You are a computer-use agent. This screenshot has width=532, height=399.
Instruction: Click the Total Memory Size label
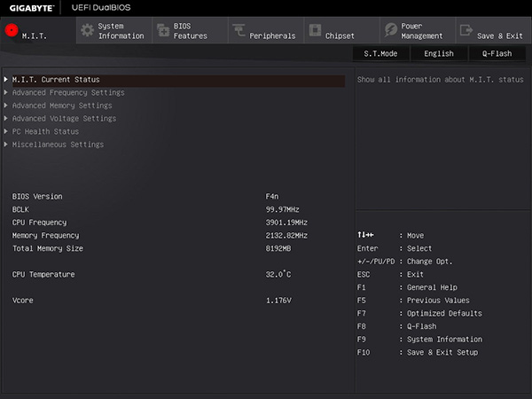pos(48,248)
